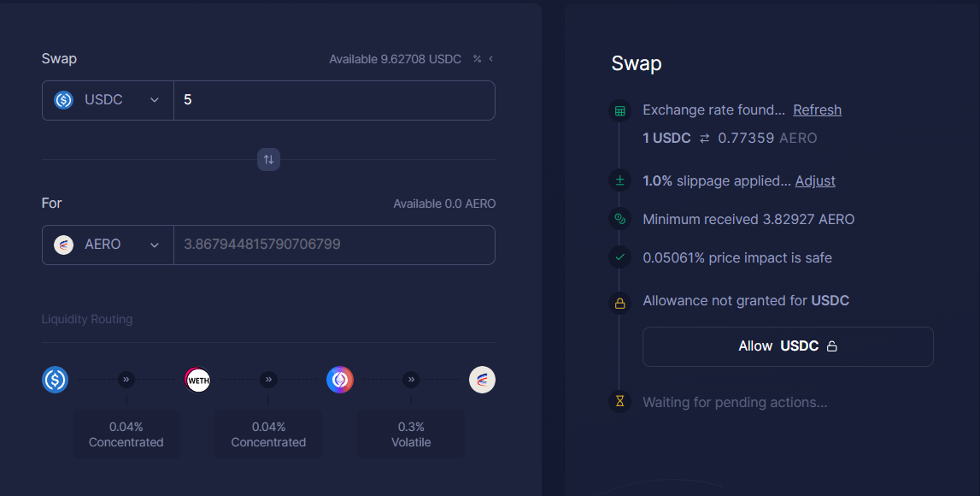The width and height of the screenshot is (980, 496).
Task: Click the swap direction arrows icon
Action: (268, 159)
